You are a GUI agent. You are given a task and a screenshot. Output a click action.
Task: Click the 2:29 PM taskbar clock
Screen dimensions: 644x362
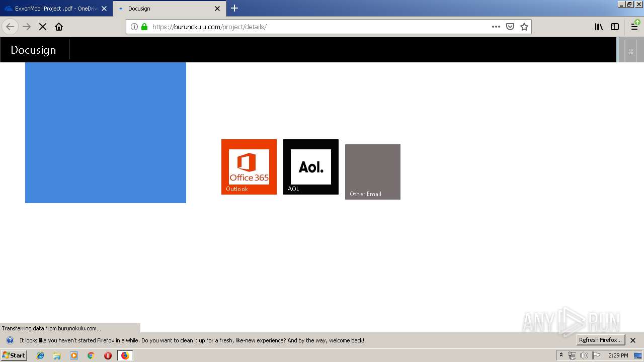[x=618, y=355]
